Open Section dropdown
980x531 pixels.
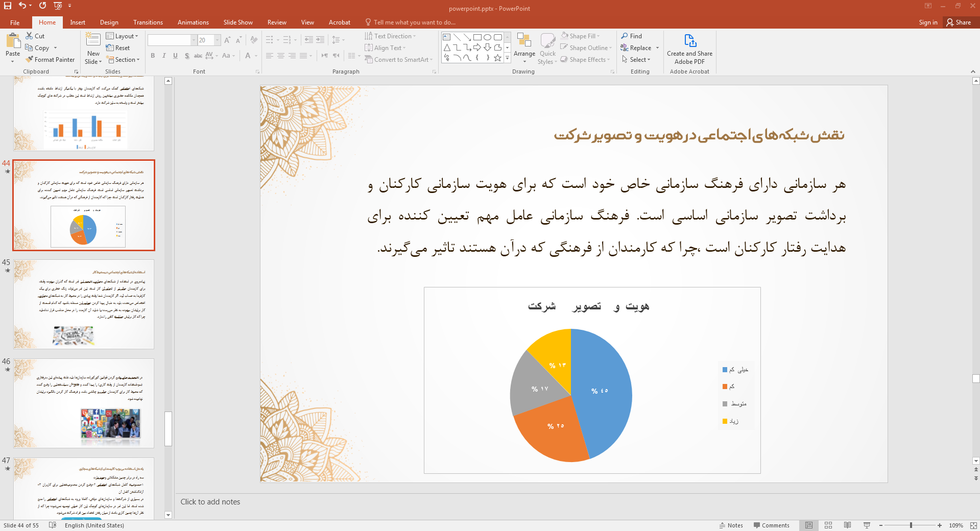123,60
